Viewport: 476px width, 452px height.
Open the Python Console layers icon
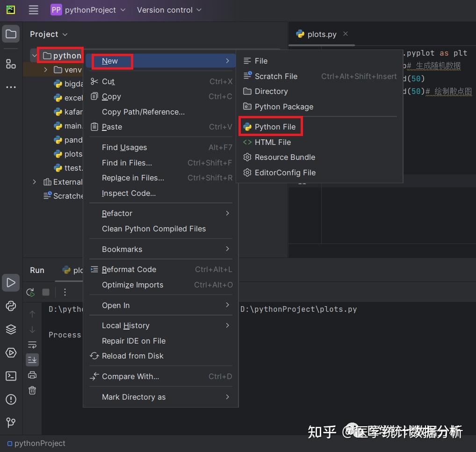(11, 330)
